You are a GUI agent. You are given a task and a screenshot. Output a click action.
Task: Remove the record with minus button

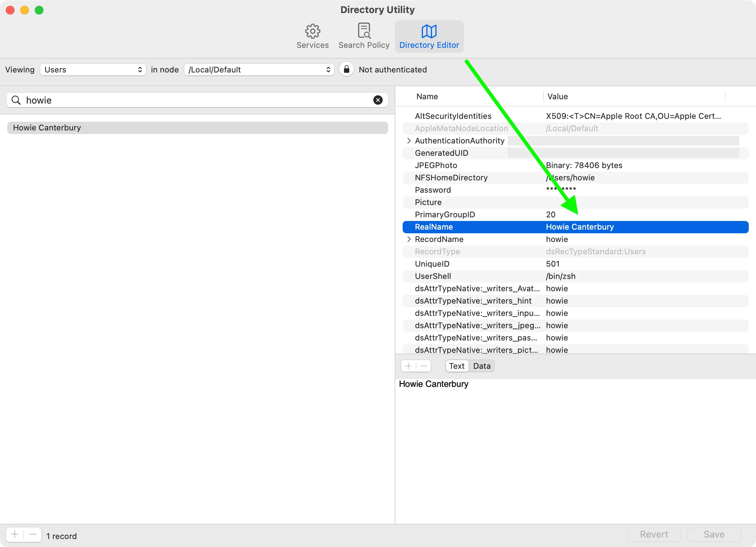pyautogui.click(x=33, y=534)
